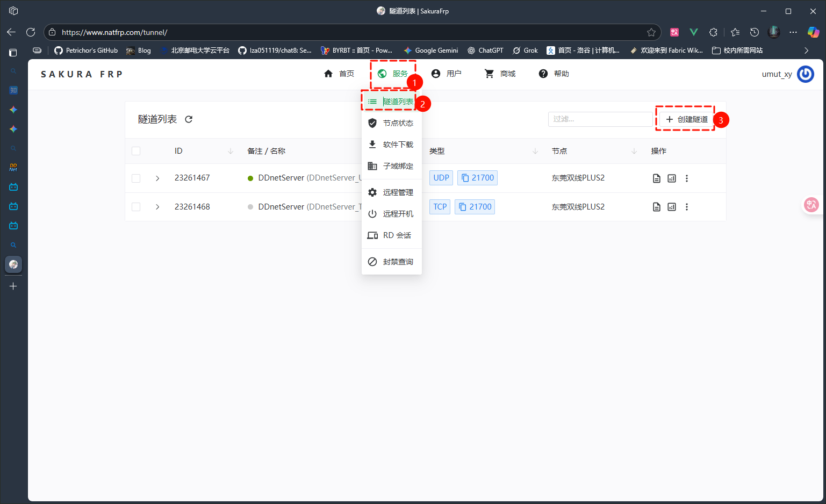Image resolution: width=826 pixels, height=504 pixels.
Task: Select 软件下载 from the dropdown menu
Action: (391, 145)
